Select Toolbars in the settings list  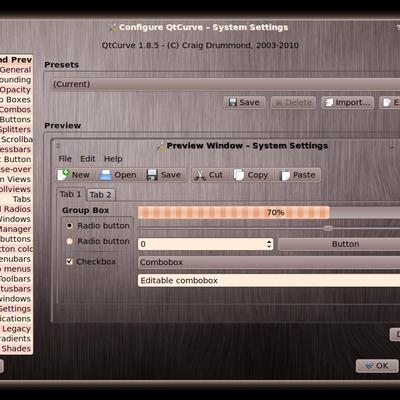[x=16, y=279]
